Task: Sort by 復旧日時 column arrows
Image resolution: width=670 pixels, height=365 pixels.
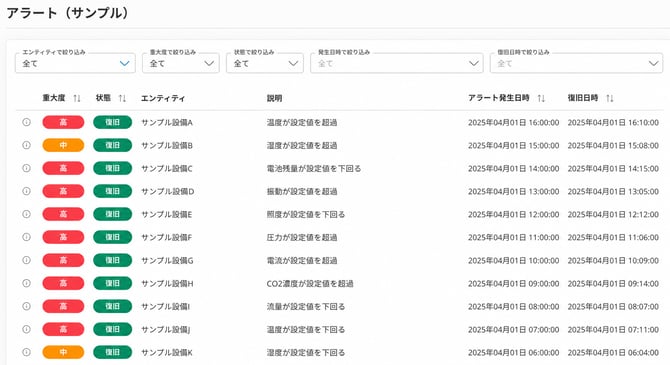Action: coord(610,98)
